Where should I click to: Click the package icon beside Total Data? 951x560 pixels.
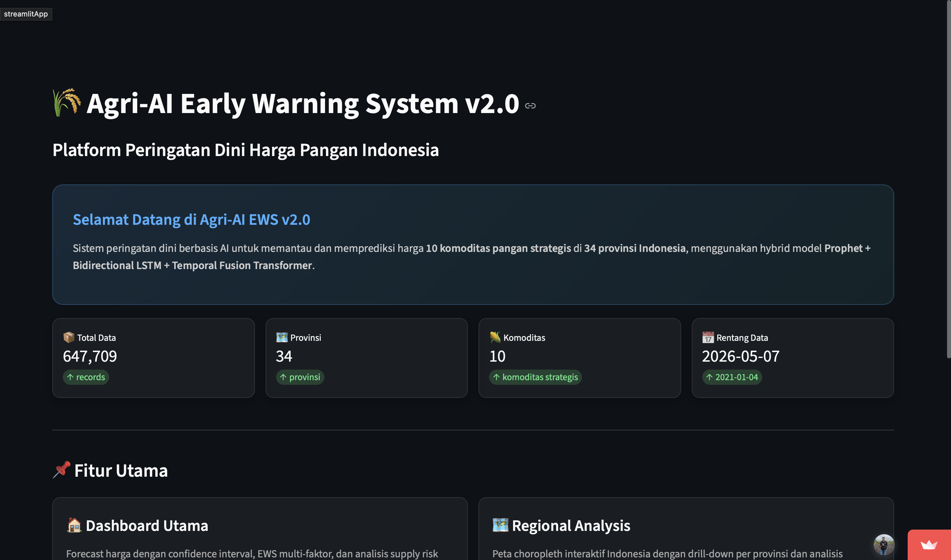tap(69, 338)
